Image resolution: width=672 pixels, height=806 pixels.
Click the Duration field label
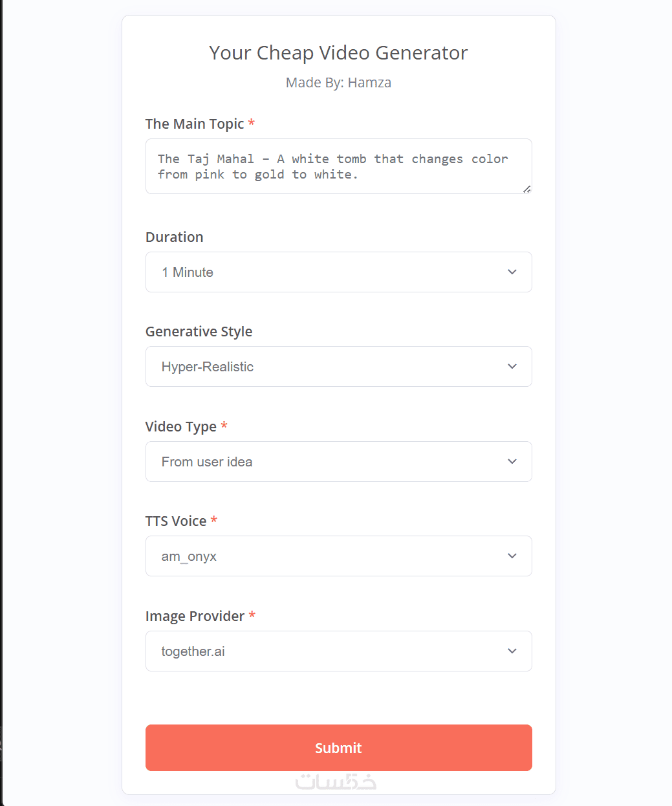pos(175,237)
